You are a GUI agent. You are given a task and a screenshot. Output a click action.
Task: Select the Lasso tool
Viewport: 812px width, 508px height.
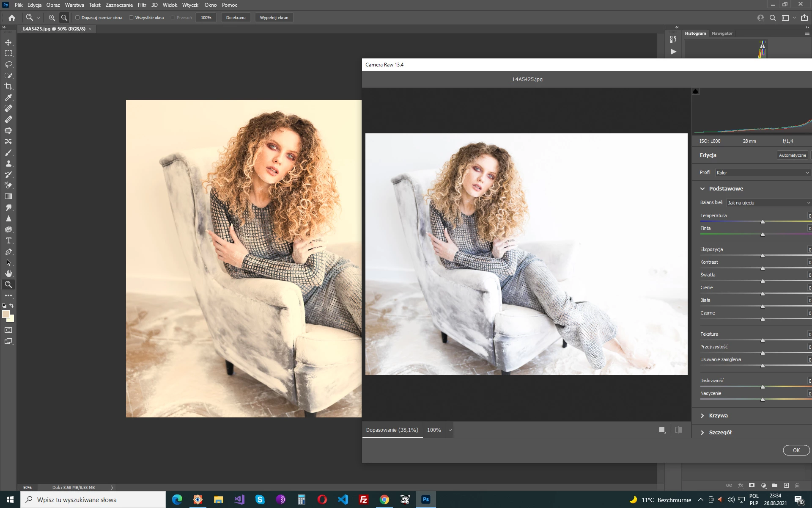[8, 64]
